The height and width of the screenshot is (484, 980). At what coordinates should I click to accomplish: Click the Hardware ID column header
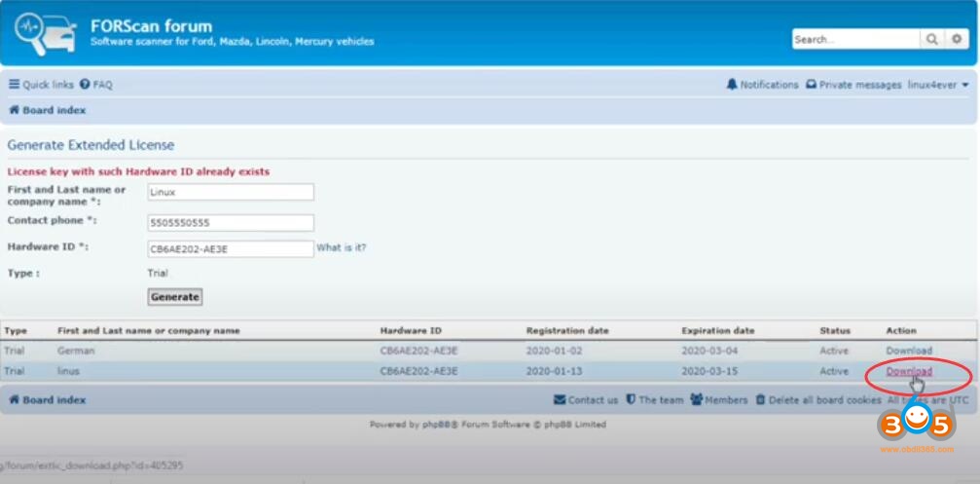(411, 330)
